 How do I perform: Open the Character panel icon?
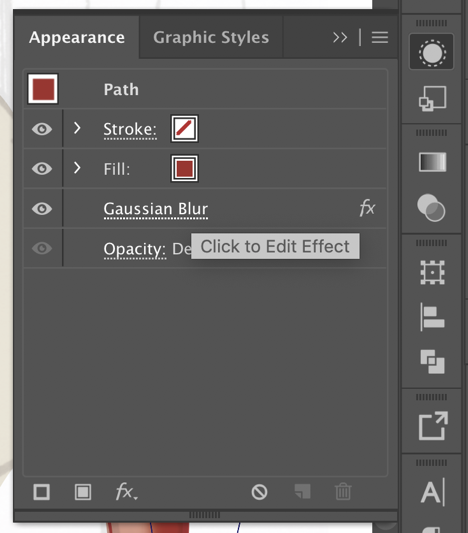433,492
